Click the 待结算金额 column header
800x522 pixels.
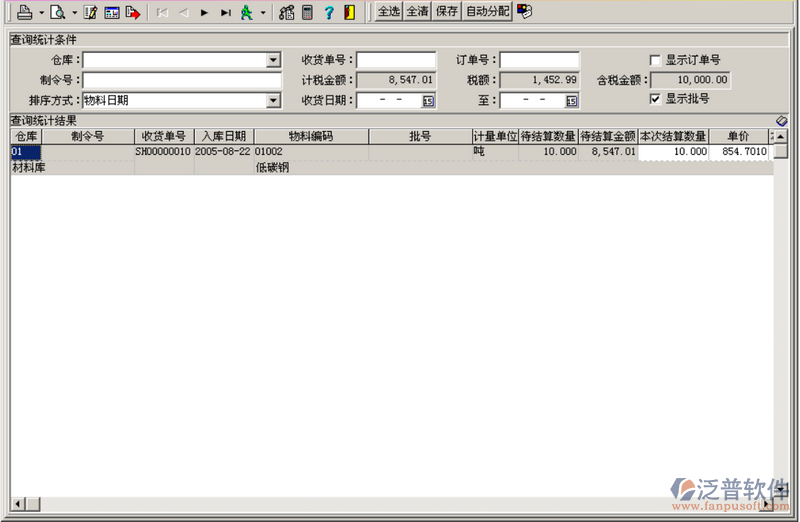608,136
